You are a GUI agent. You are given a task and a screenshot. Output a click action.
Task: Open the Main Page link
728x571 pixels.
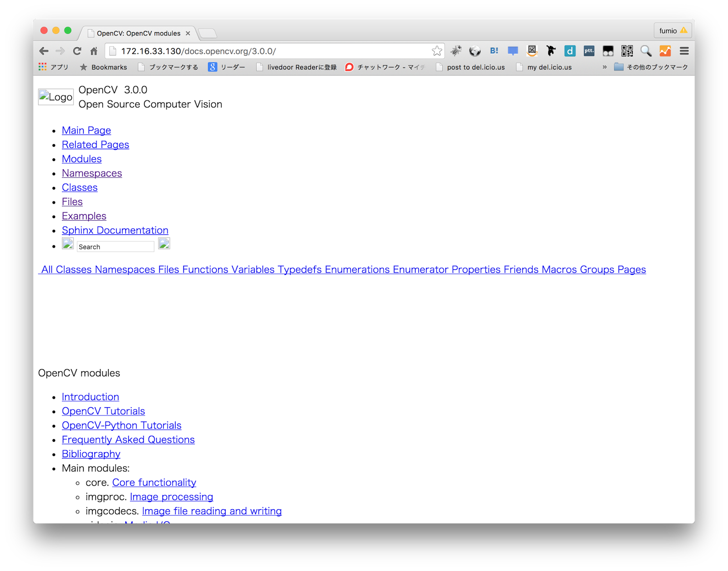tap(86, 131)
